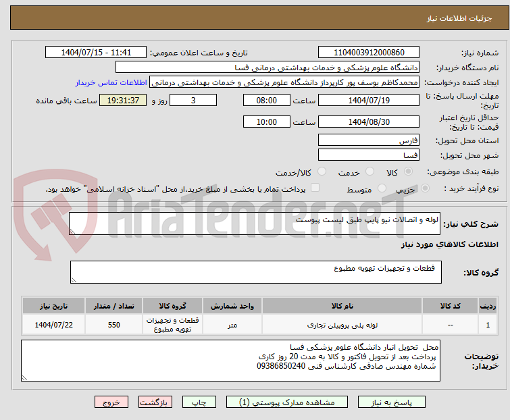Click the استان محل تحویل field فارس
This screenshot has height=420, width=510.
click(x=369, y=140)
